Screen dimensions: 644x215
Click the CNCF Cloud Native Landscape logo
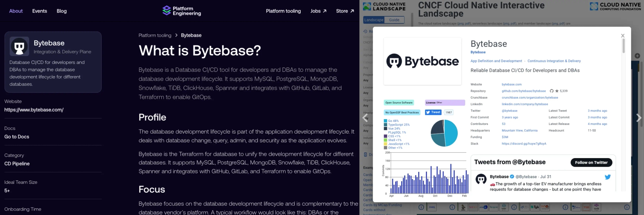click(384, 7)
